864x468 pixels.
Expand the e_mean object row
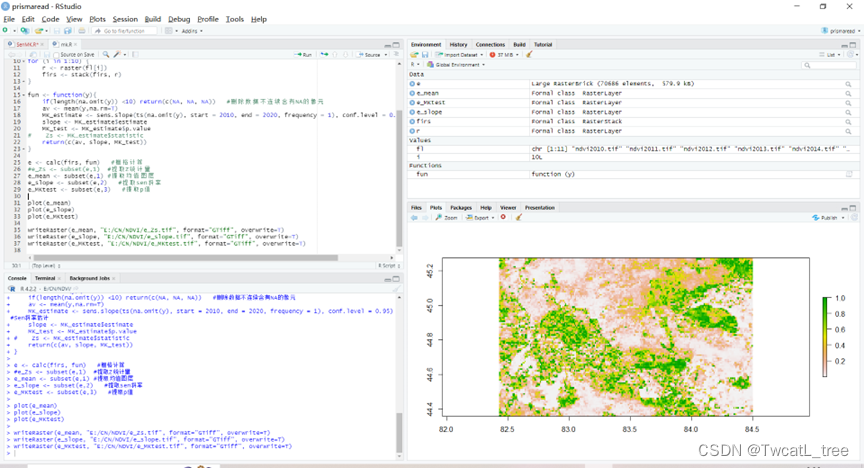(x=412, y=93)
